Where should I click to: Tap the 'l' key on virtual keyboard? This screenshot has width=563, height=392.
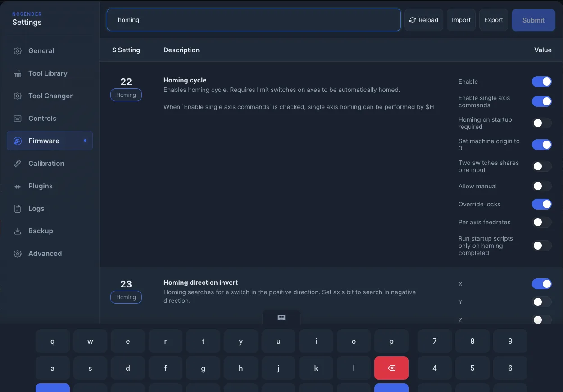click(x=354, y=368)
